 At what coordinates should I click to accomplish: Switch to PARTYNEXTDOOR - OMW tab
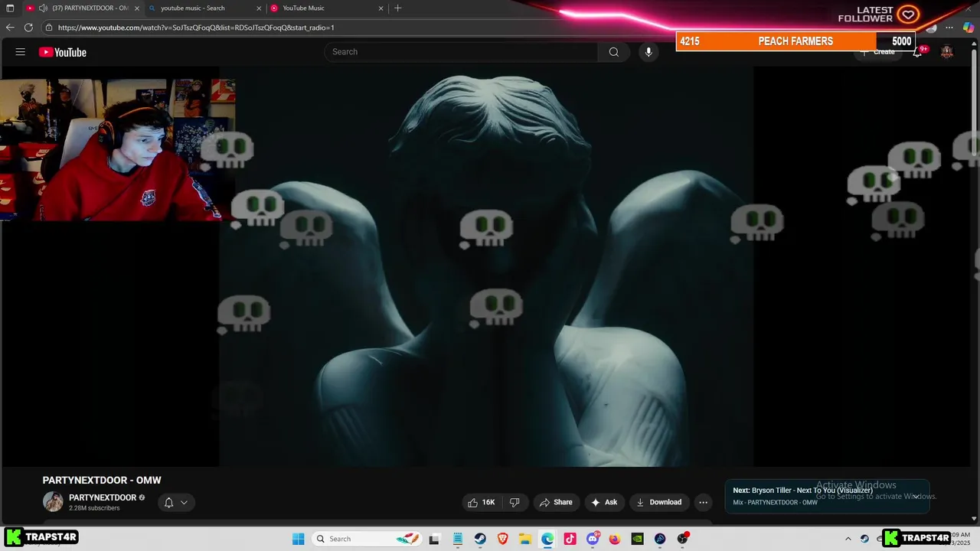82,8
